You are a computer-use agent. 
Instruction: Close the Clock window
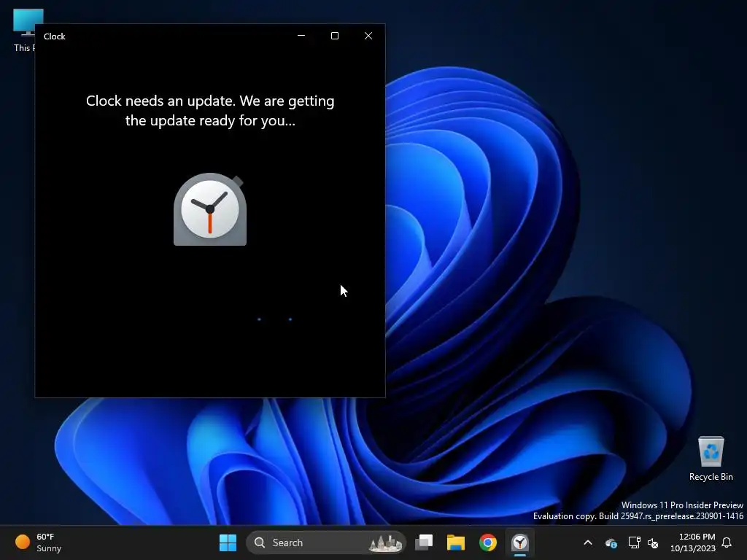pyautogui.click(x=368, y=36)
